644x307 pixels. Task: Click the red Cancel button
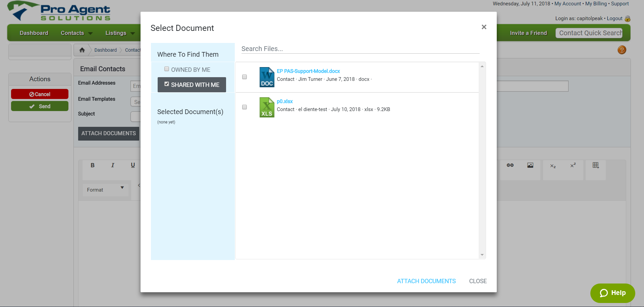(x=40, y=94)
